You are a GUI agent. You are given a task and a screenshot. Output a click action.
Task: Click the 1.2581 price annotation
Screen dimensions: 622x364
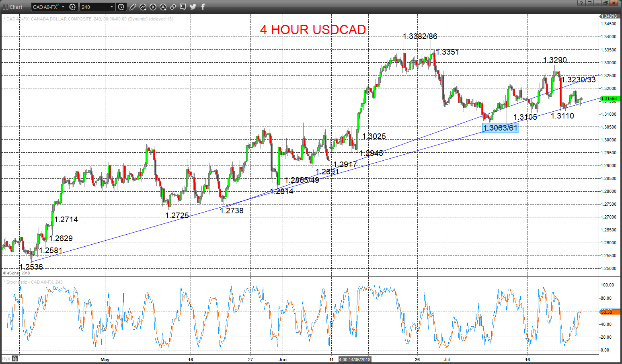(x=51, y=250)
